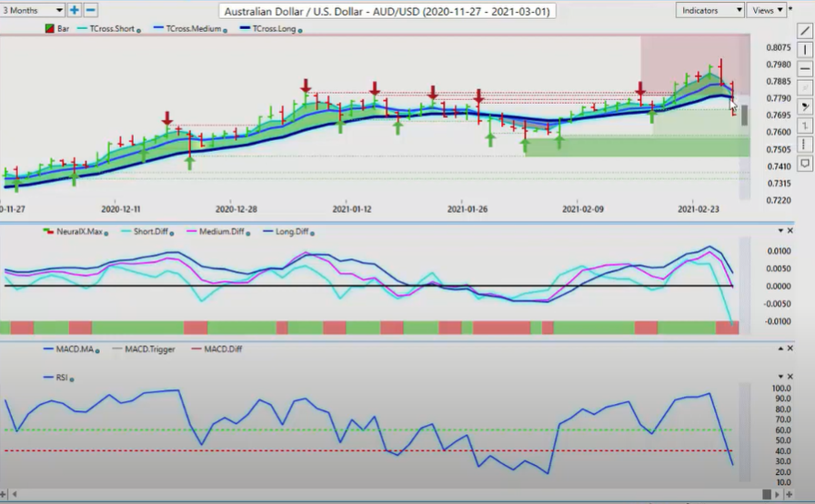This screenshot has height=504, width=815.
Task: Open settings dot next to MACD.MA
Action: pyautogui.click(x=97, y=351)
